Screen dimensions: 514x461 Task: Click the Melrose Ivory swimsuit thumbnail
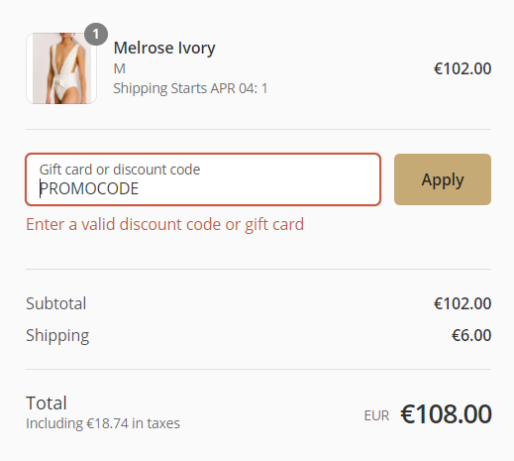point(61,68)
